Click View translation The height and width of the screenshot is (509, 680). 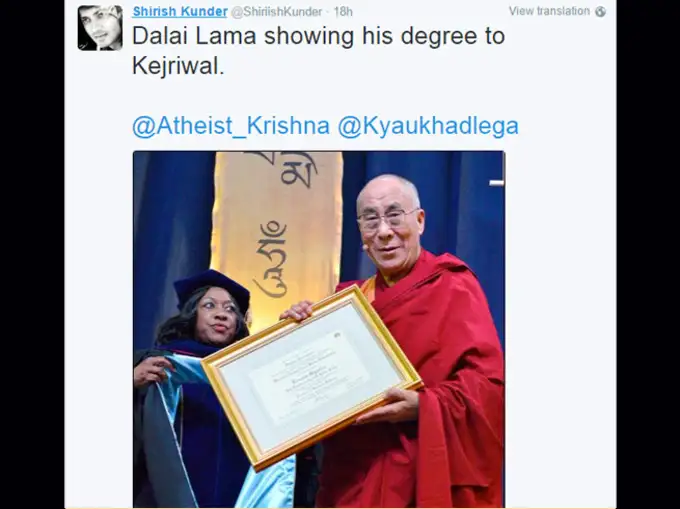[x=549, y=11]
